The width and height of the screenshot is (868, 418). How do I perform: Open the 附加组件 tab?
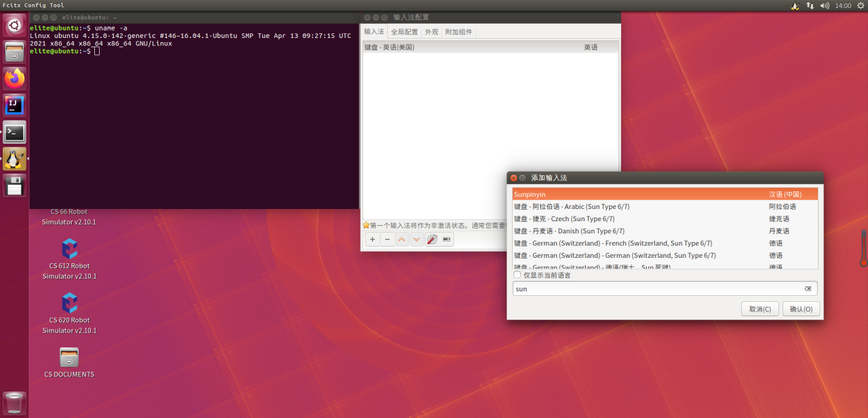pos(458,32)
